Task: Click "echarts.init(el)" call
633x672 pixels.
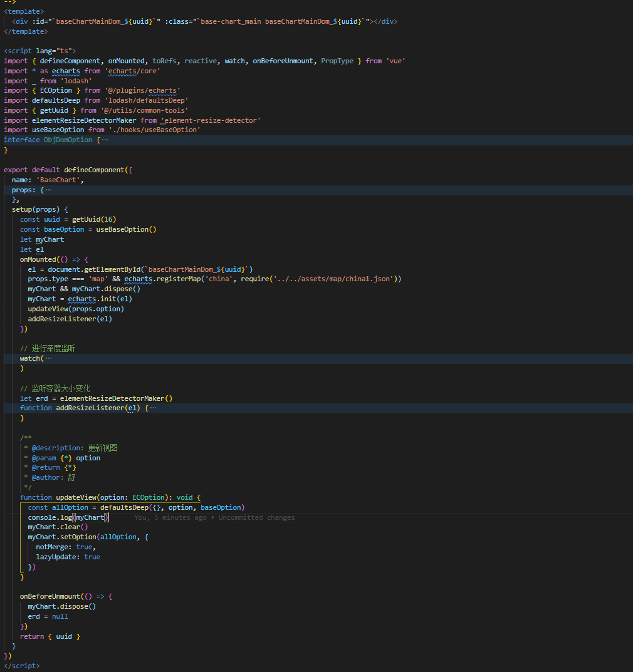Action: pyautogui.click(x=100, y=299)
